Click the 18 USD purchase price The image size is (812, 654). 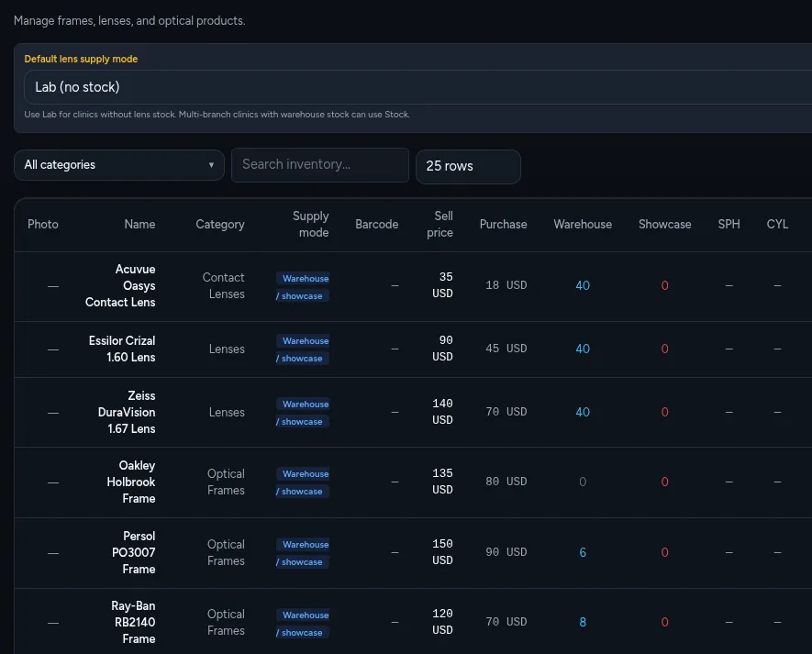tap(506, 285)
